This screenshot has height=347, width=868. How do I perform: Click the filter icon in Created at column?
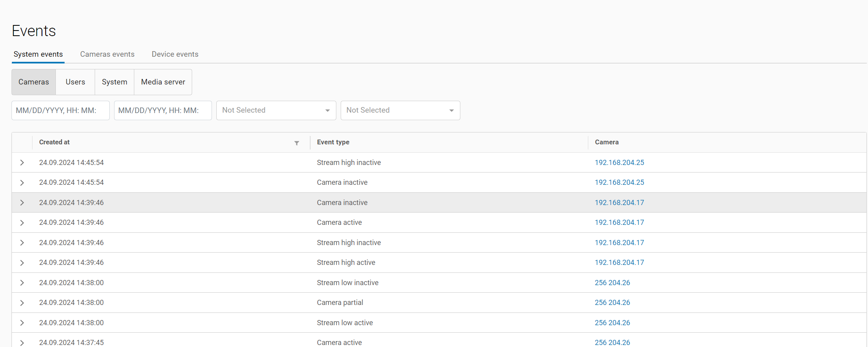pos(296,143)
